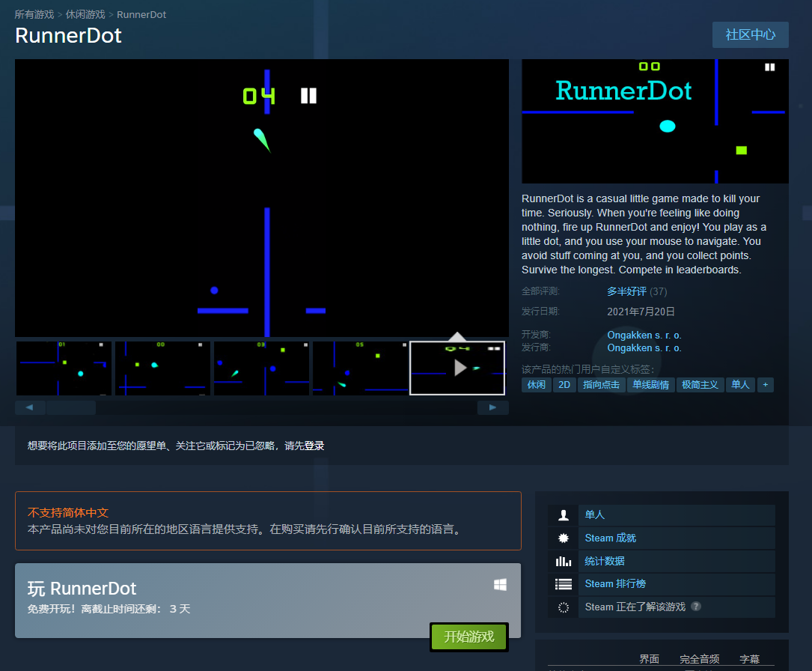Open the 社区中心 page
The image size is (812, 671).
[750, 34]
